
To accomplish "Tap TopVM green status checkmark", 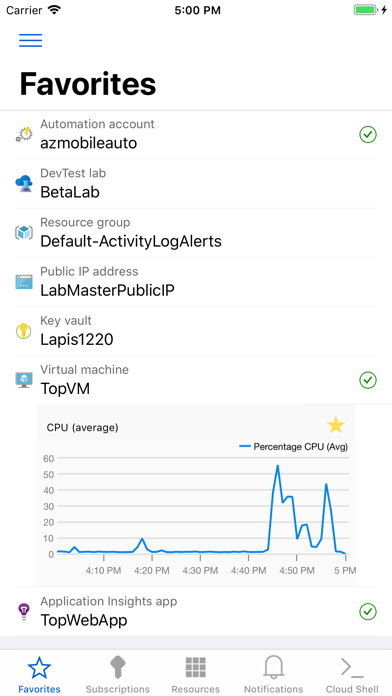I will coord(368,380).
